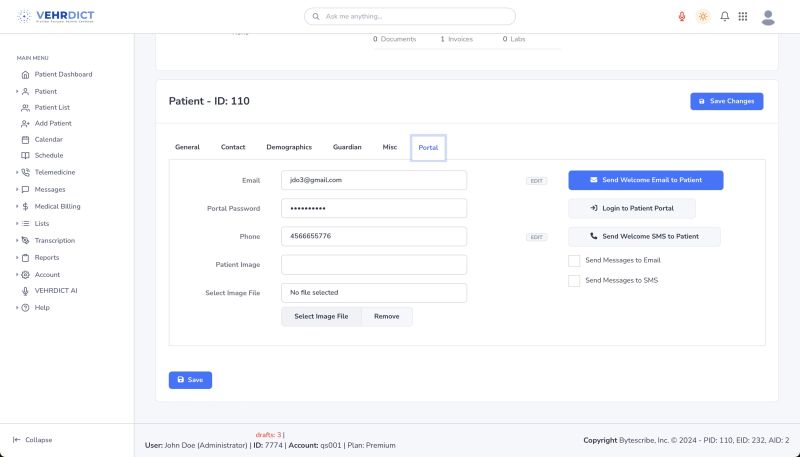Click Login to Patient Portal
This screenshot has width=800, height=457.
point(632,209)
